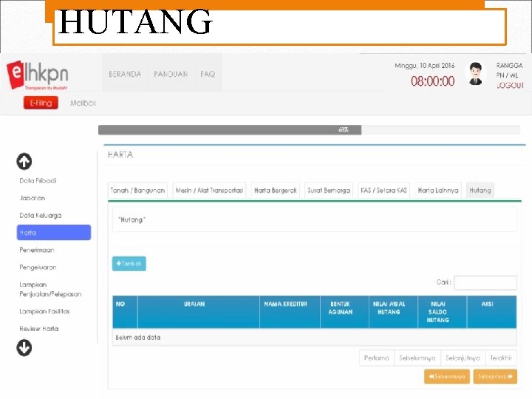Switch to Hutang tab
Screen dimensions: 532x399
[x=480, y=191]
